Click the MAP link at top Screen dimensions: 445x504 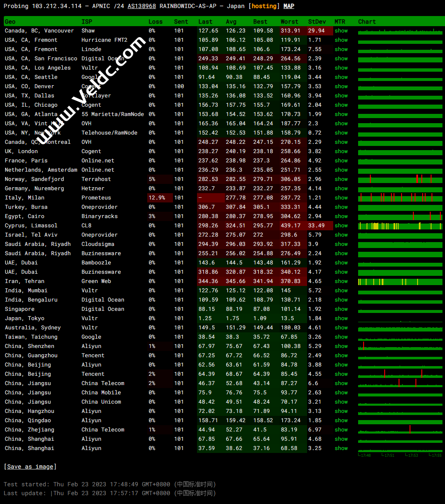coord(289,6)
